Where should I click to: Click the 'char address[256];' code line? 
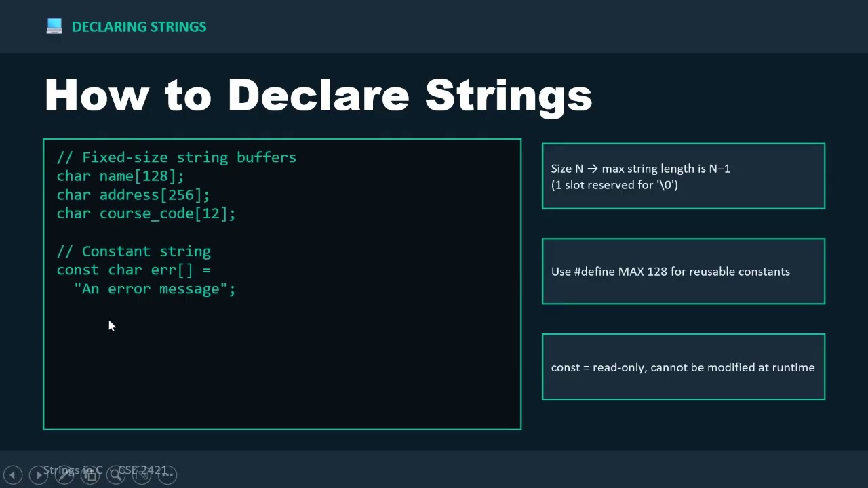tap(134, 195)
